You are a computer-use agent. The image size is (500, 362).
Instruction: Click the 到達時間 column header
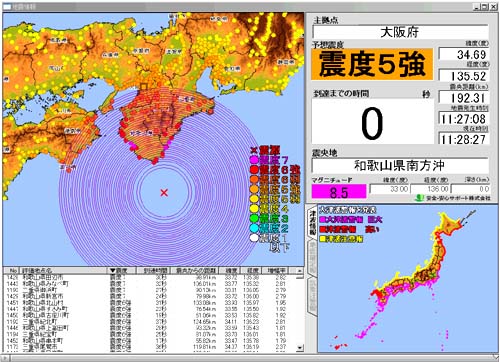(x=153, y=270)
